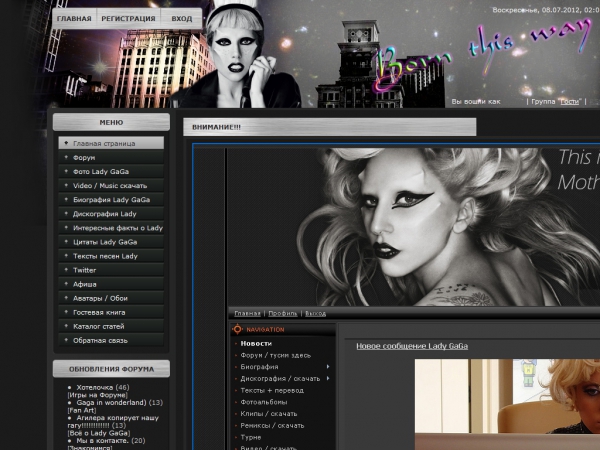
Task: Open Новое сообщение Lady GaGa article
Action: (x=412, y=346)
